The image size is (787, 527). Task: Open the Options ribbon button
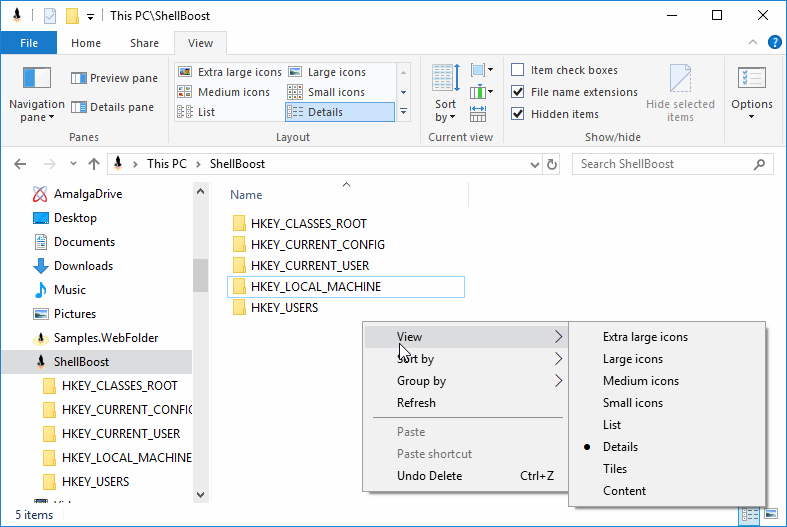coord(751,93)
